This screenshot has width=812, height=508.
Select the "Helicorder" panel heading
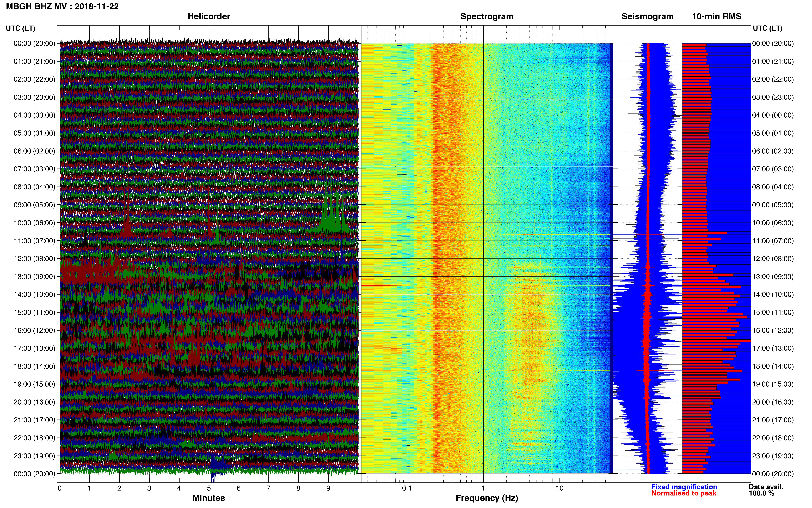(x=209, y=16)
